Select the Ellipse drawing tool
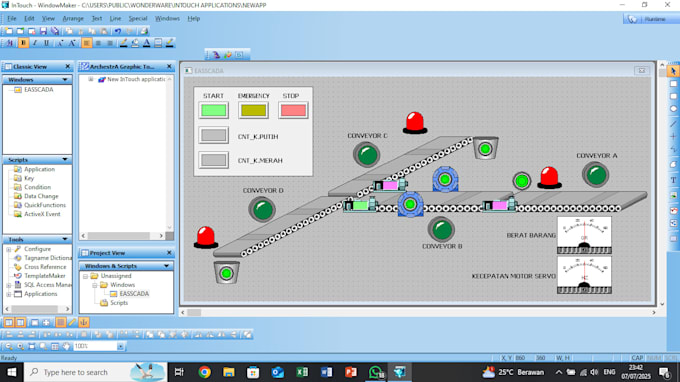This screenshot has width=680, height=382. pyautogui.click(x=673, y=109)
